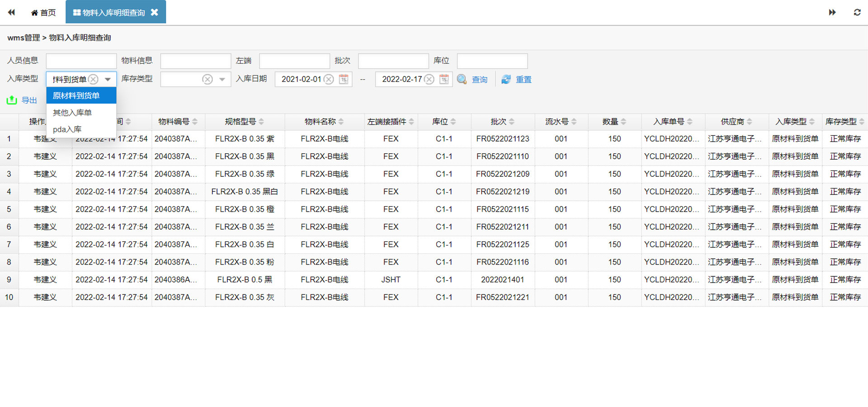Click the 导出 export icon
This screenshot has width=868, height=407.
click(12, 100)
